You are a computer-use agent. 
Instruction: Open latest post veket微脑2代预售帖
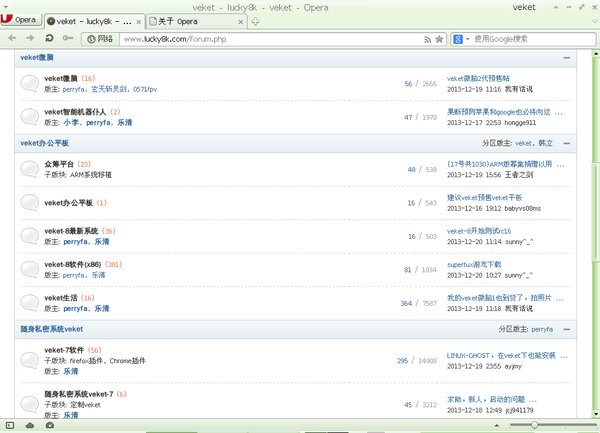pos(478,78)
